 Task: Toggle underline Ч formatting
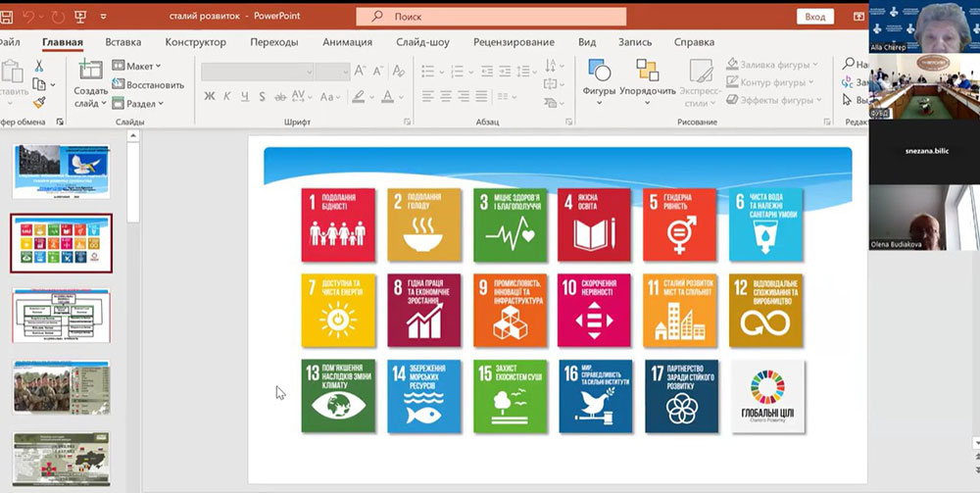245,97
